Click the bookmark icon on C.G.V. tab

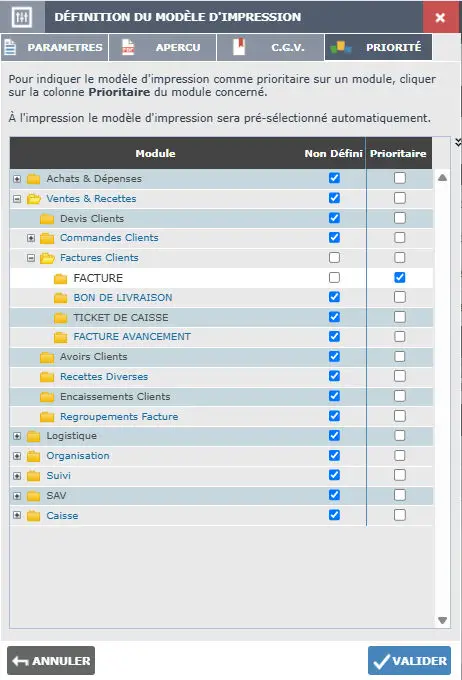(239, 47)
